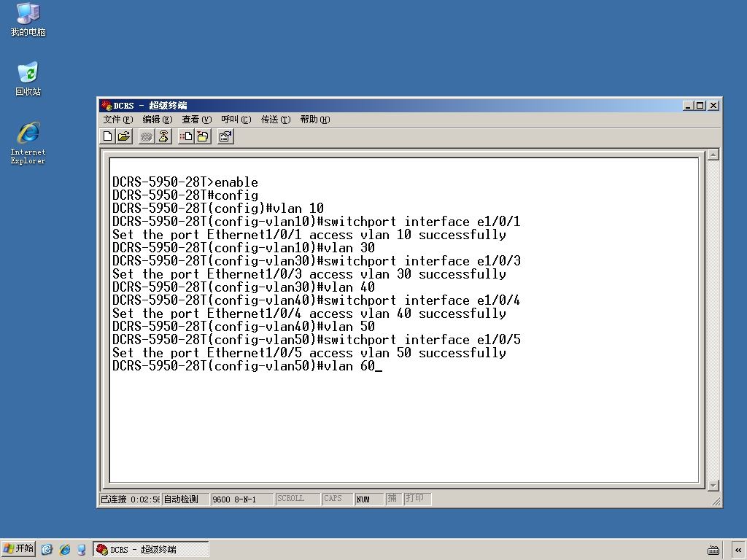Click the New connection toolbar icon

108,136
